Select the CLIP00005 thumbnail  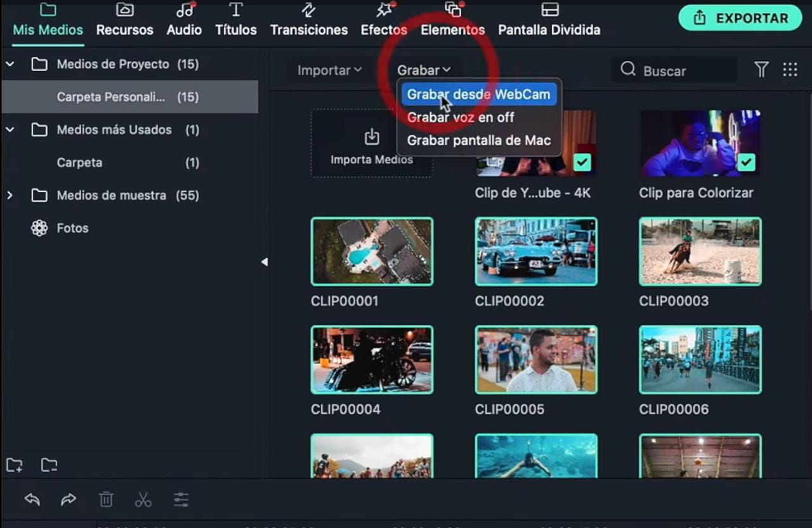pos(536,360)
